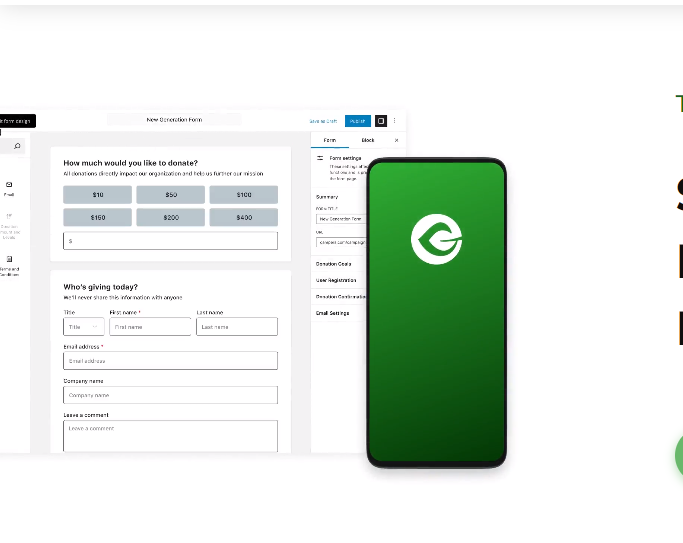The image size is (683, 543).
Task: Choose the $400 donation level
Action: [244, 217]
